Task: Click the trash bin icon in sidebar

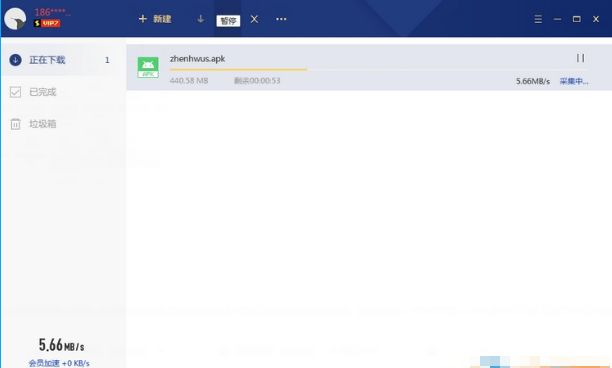Action: click(x=15, y=124)
